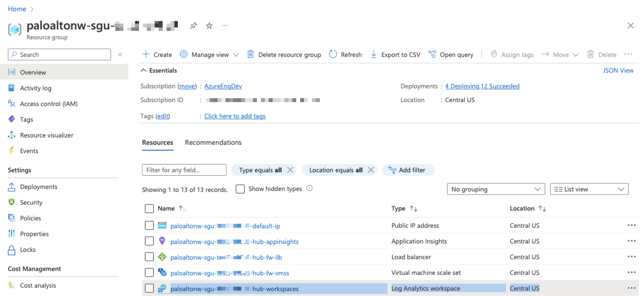The height and width of the screenshot is (296, 644).
Task: Open info icon beside Show hidden types
Action: 309,188
